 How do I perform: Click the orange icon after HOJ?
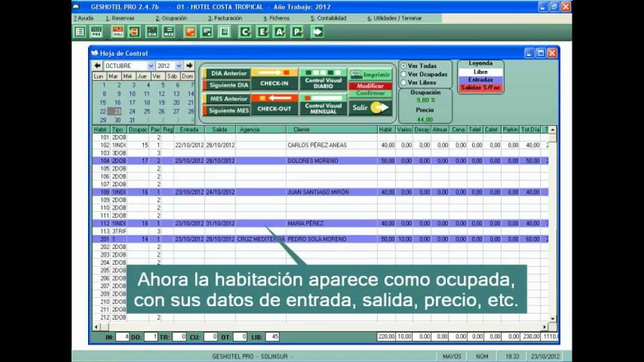135,31
